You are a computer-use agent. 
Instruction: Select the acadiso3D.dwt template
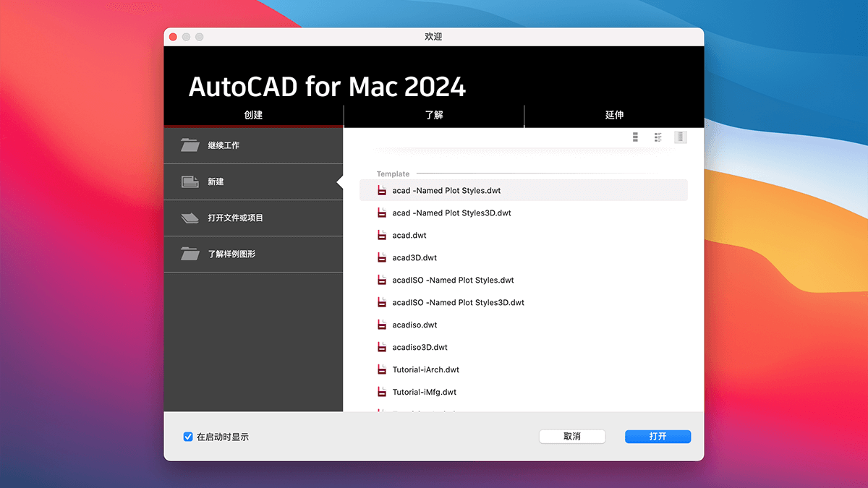[524, 348]
